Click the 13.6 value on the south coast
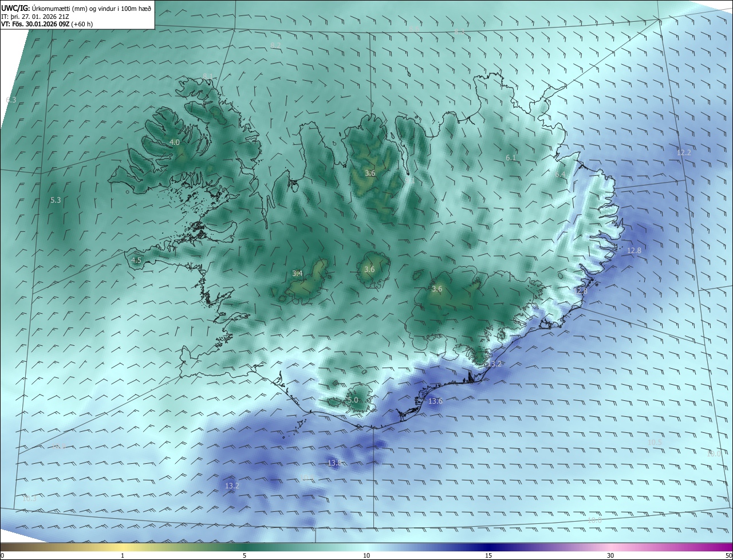Image resolution: width=733 pixels, height=560 pixels. (435, 401)
